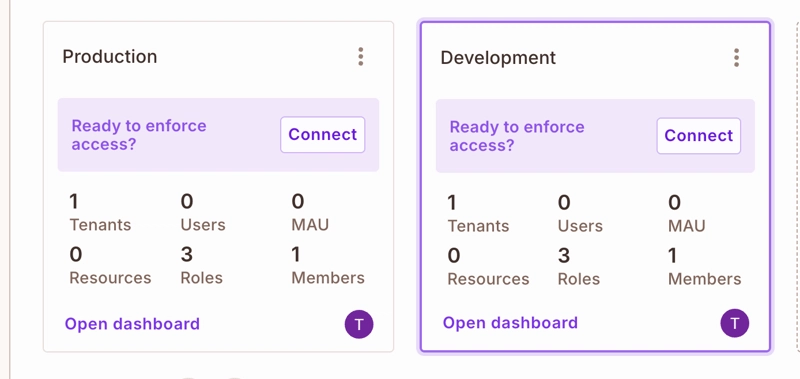Screen dimensions: 800x379
Task: Click the Development 'Ready to enforce access?' banner
Action: click(595, 136)
